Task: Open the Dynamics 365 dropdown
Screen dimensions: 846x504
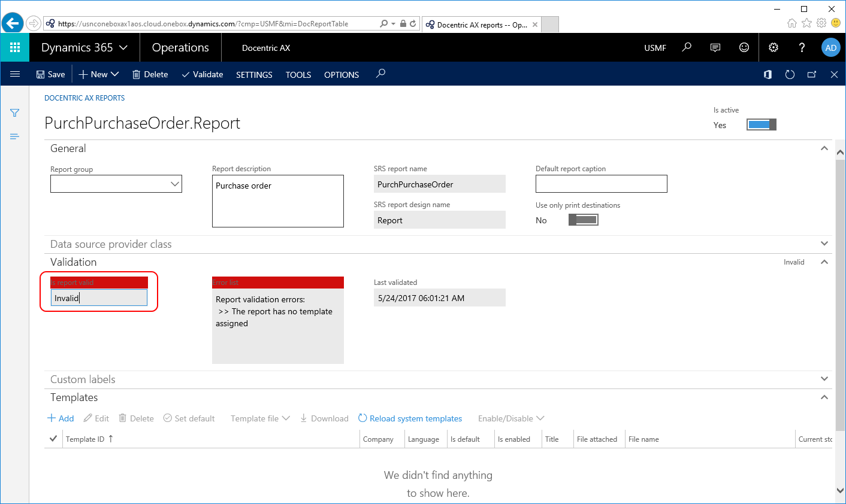Action: tap(84, 47)
